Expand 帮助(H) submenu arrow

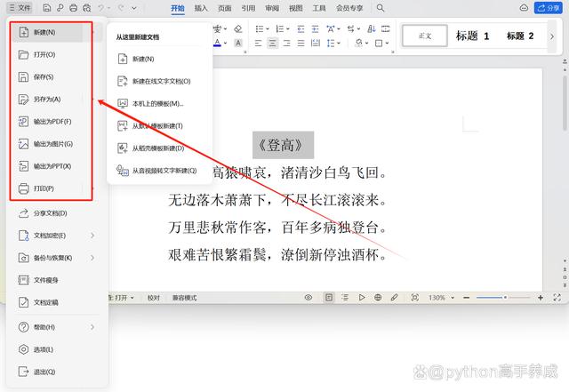(x=92, y=327)
